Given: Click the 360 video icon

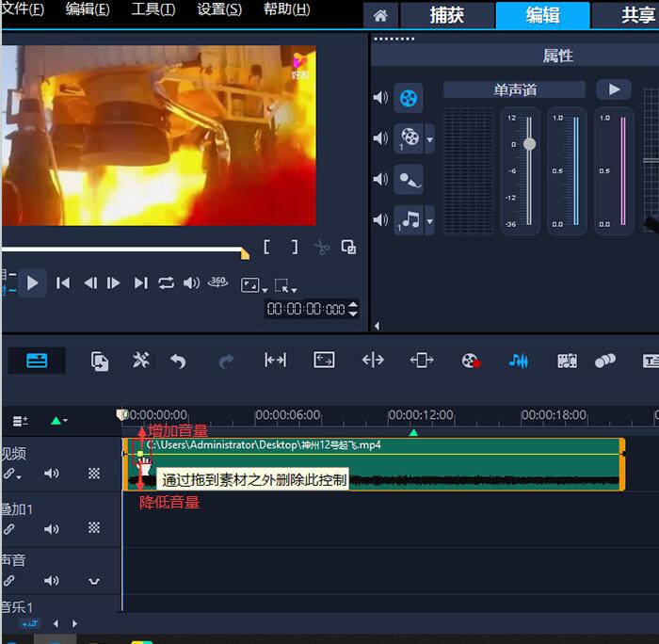Looking at the screenshot, I should (217, 282).
